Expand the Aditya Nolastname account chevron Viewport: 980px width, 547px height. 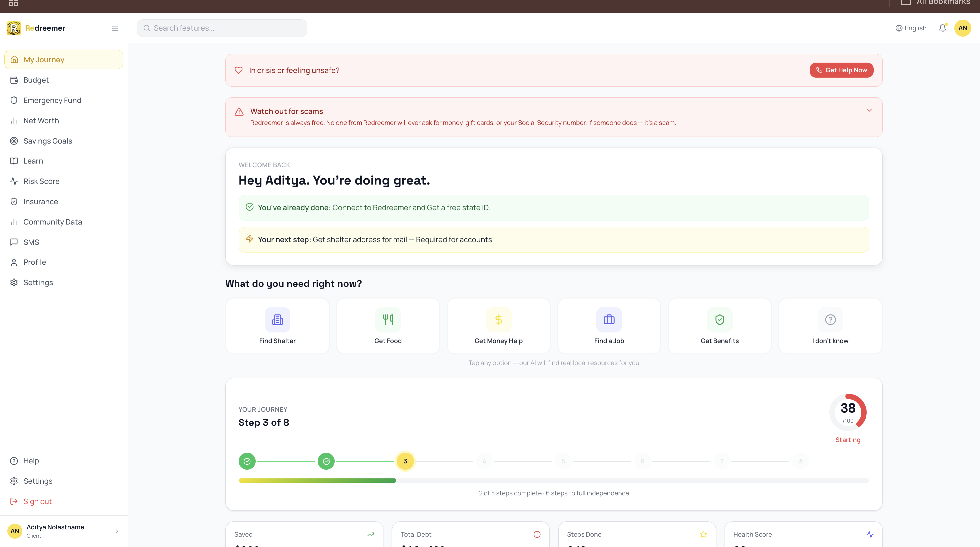click(x=117, y=531)
